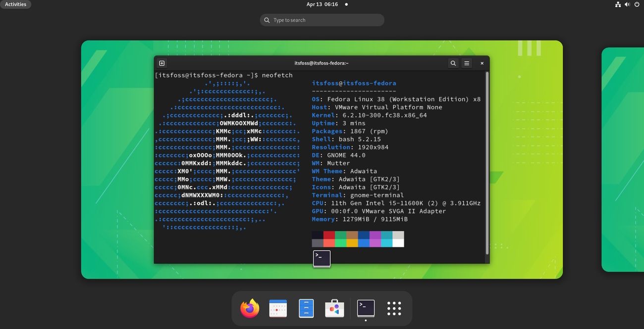This screenshot has height=329, width=644.
Task: Click the itsfoss@itsfoss-fedora window title
Action: pos(321,63)
